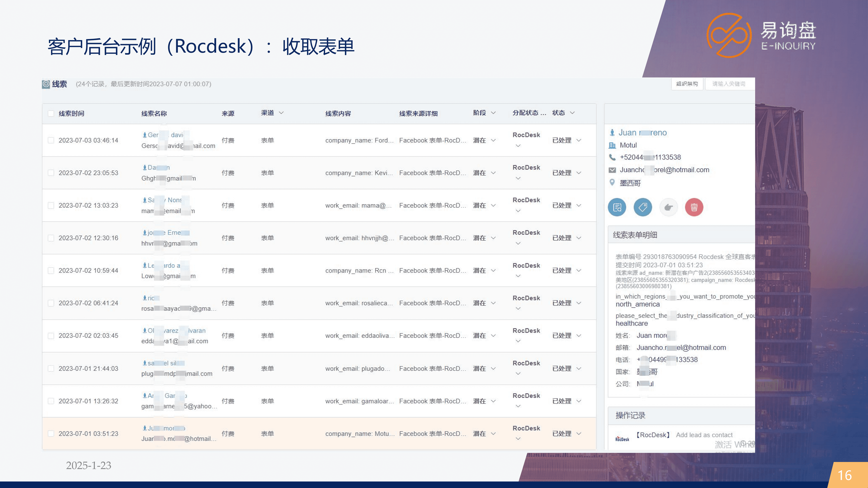This screenshot has width=868, height=488.
Task: Click person icon in 2023-07-01 03:51:23 row
Action: pos(145,428)
